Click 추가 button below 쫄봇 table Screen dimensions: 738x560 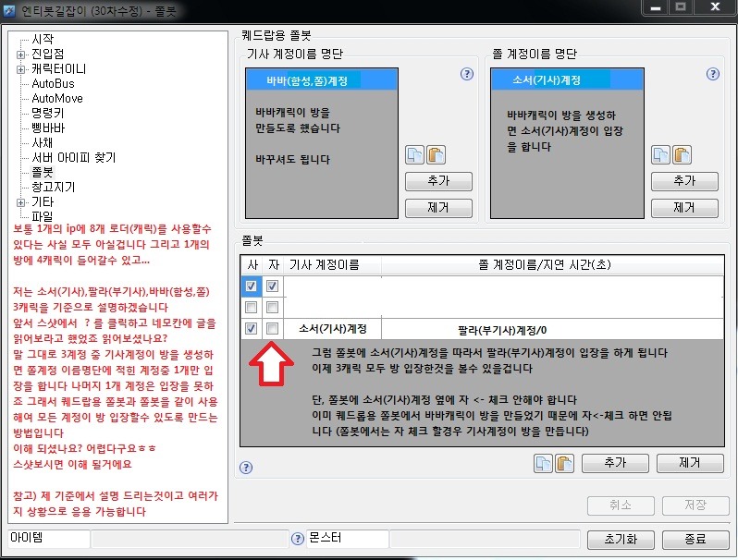tap(615, 463)
